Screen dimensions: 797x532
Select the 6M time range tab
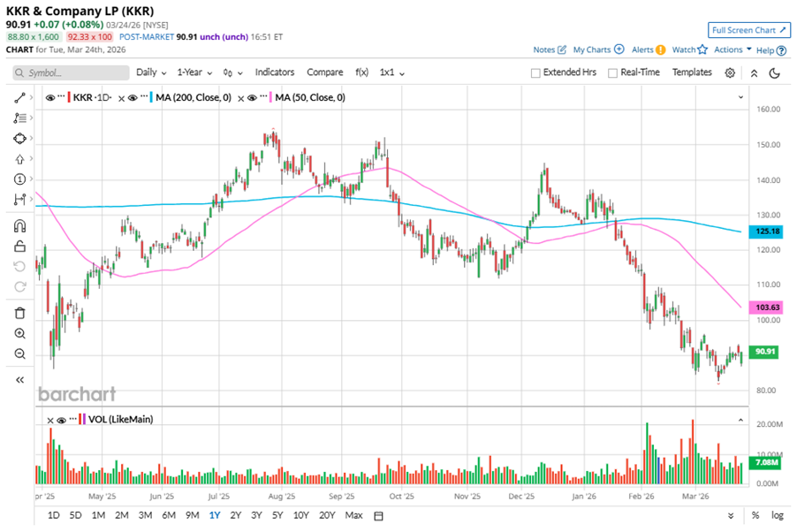[169, 515]
